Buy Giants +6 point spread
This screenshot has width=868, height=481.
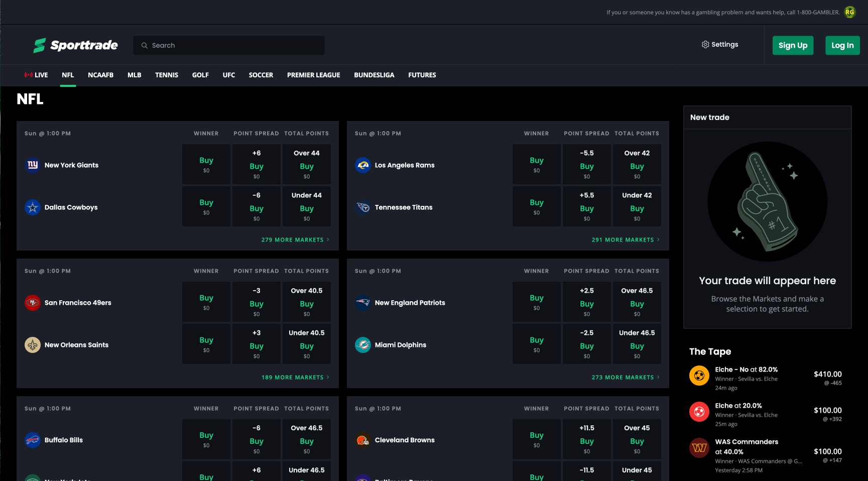[257, 164]
